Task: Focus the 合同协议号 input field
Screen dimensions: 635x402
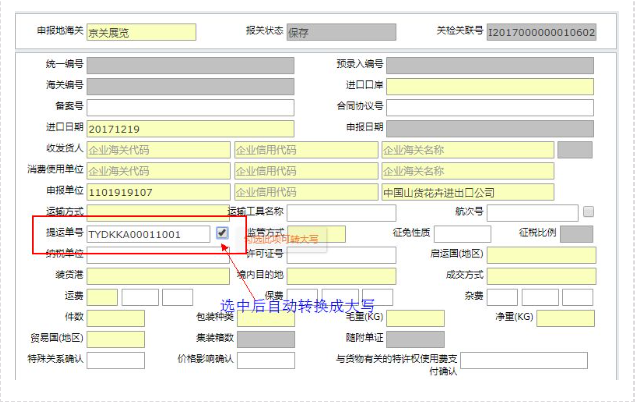Action: click(490, 108)
